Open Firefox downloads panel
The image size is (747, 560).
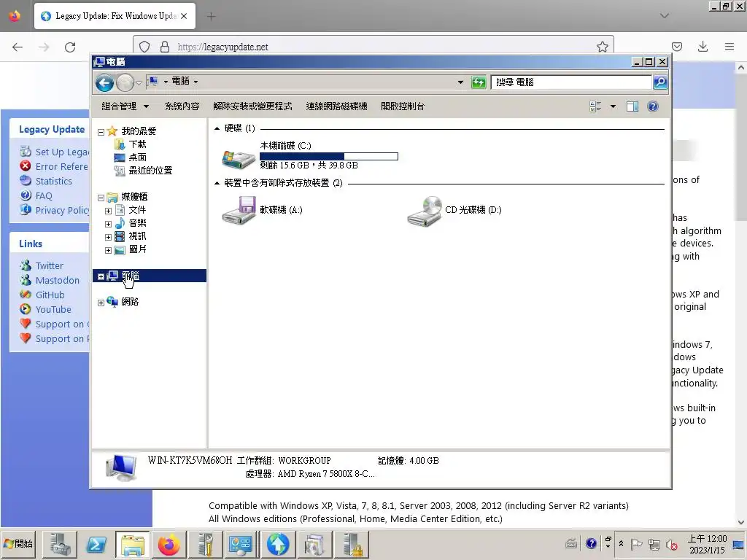tap(703, 47)
